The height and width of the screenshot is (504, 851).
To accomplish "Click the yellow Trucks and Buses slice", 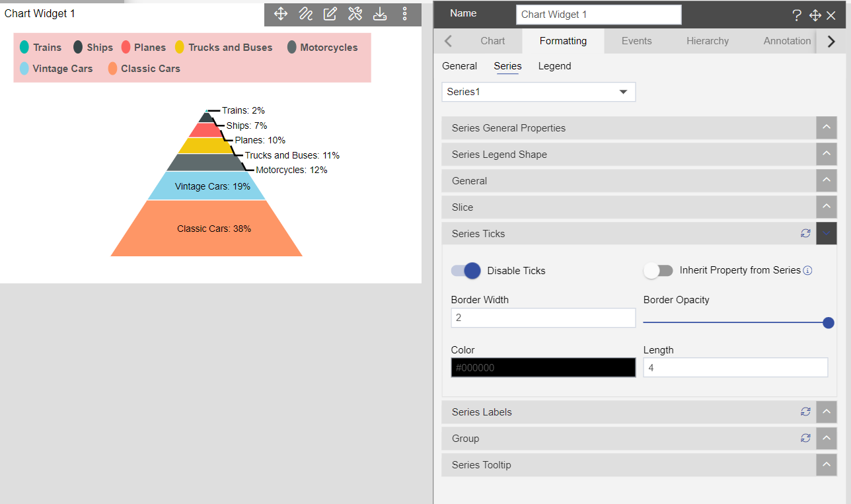I will [x=206, y=146].
